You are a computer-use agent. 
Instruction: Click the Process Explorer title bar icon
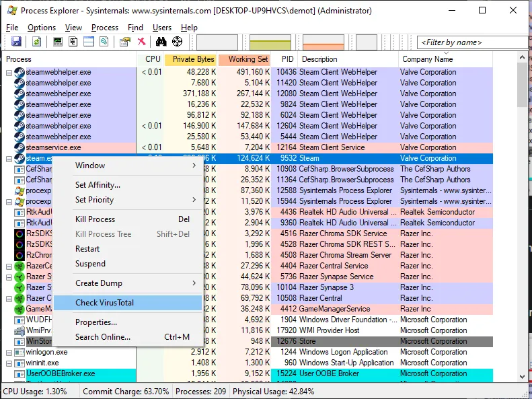[x=12, y=11]
